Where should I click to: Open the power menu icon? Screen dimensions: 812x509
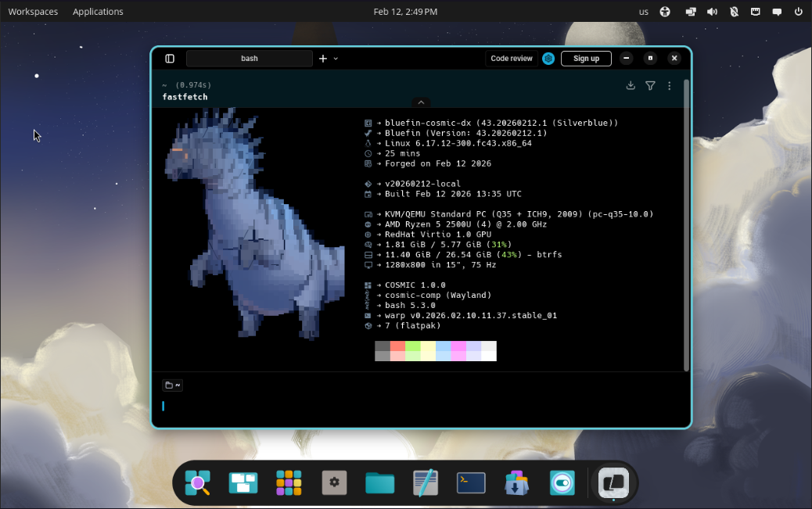coord(799,12)
